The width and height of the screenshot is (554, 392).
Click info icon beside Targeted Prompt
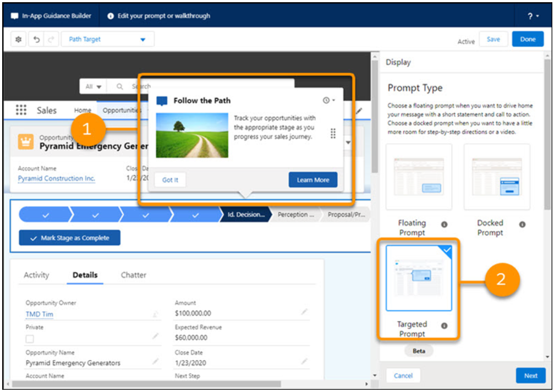[x=444, y=325]
